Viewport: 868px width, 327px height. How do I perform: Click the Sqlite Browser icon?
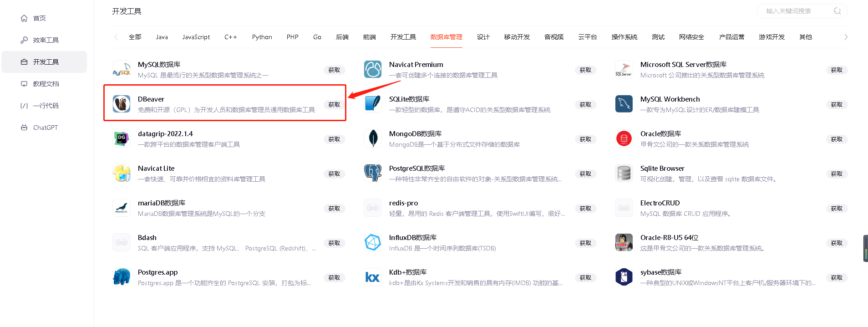tap(624, 174)
